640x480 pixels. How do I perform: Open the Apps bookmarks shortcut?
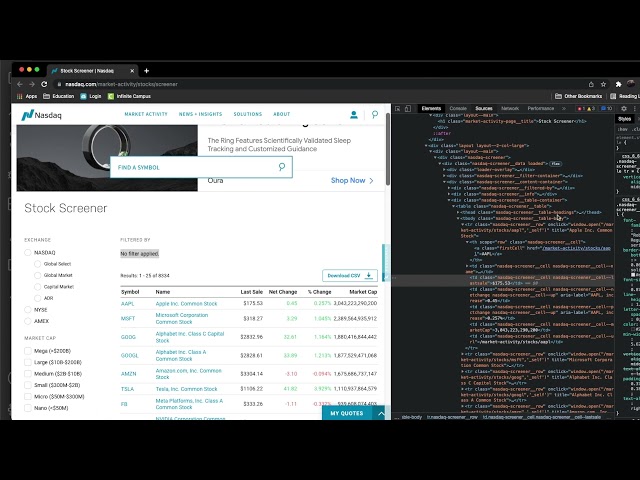point(27,96)
